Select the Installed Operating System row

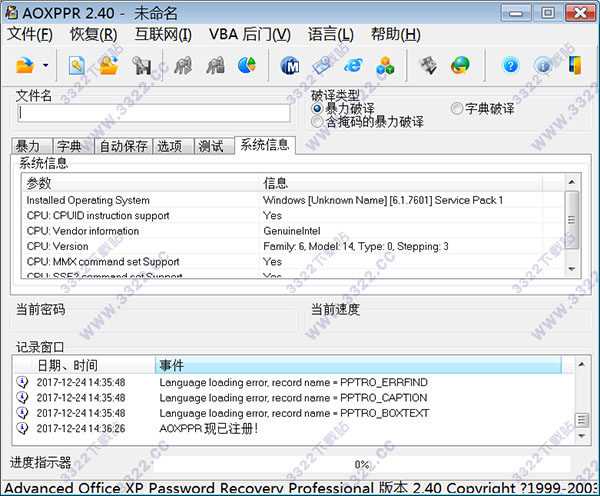click(x=293, y=200)
